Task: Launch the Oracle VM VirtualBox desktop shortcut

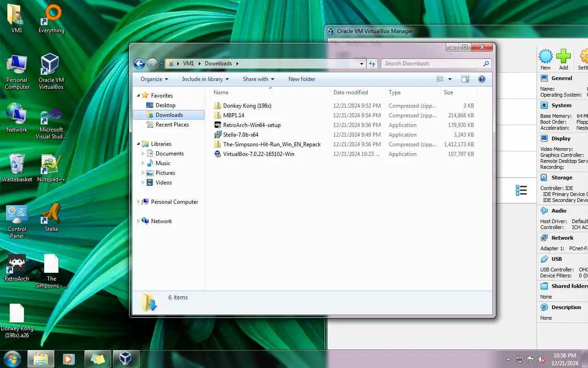Action: click(x=51, y=72)
